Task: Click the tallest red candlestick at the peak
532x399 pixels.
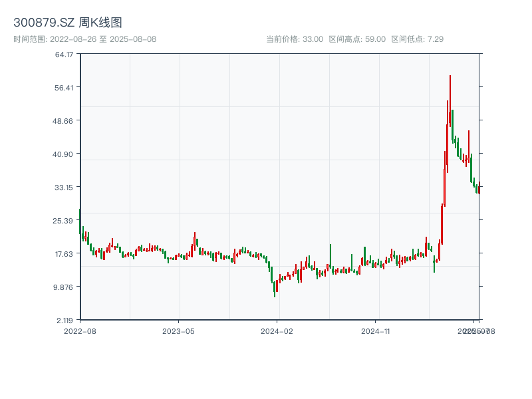Action: click(x=450, y=101)
